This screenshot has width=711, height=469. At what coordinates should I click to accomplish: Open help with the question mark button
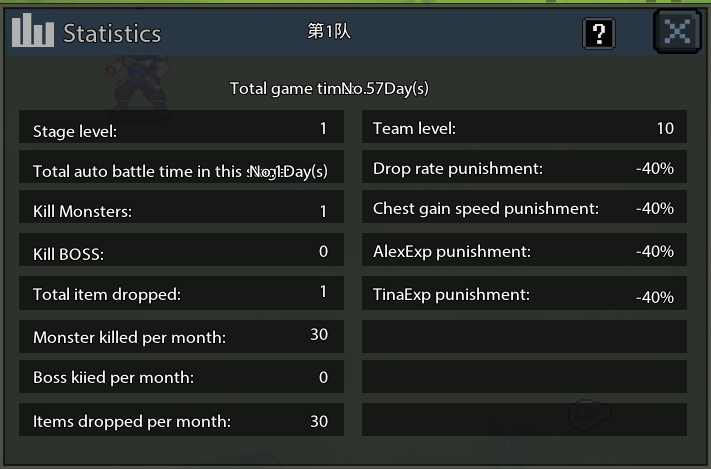click(598, 33)
